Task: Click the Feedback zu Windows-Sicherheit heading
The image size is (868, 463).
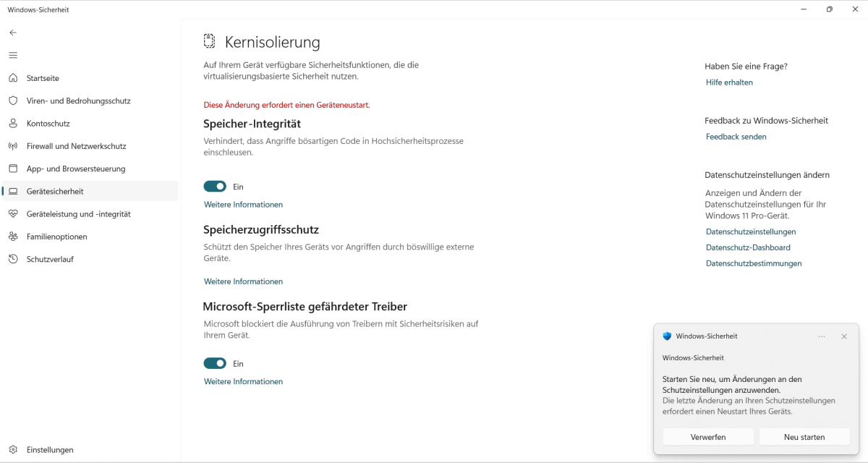Action: coord(766,121)
